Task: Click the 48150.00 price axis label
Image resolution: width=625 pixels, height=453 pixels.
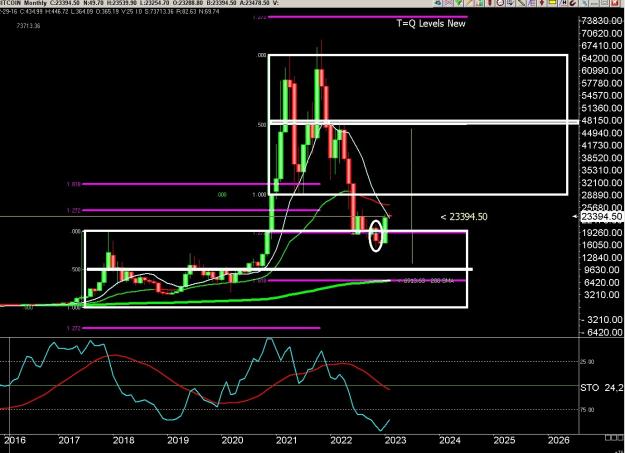Action: (x=602, y=120)
